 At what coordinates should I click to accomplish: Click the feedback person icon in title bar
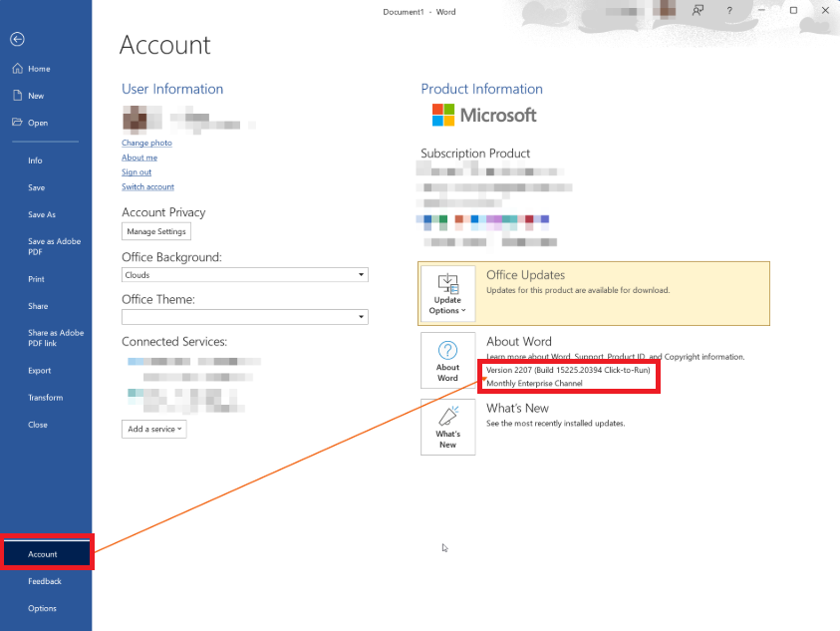698,11
